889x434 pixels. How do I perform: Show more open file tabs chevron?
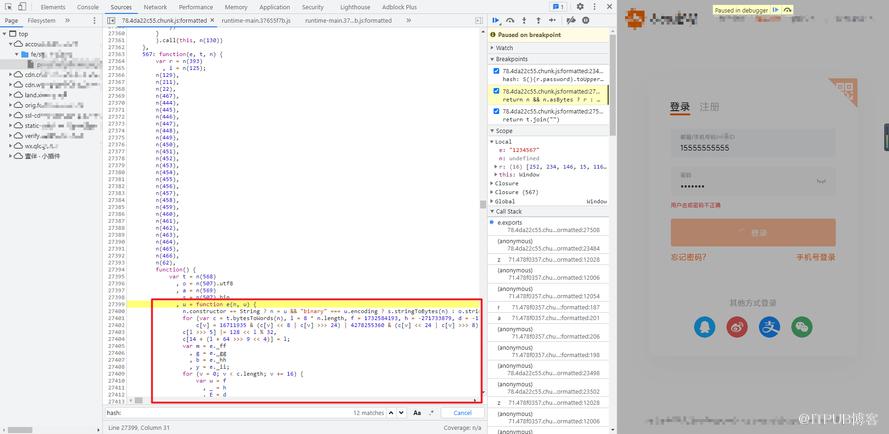pyautogui.click(x=409, y=20)
